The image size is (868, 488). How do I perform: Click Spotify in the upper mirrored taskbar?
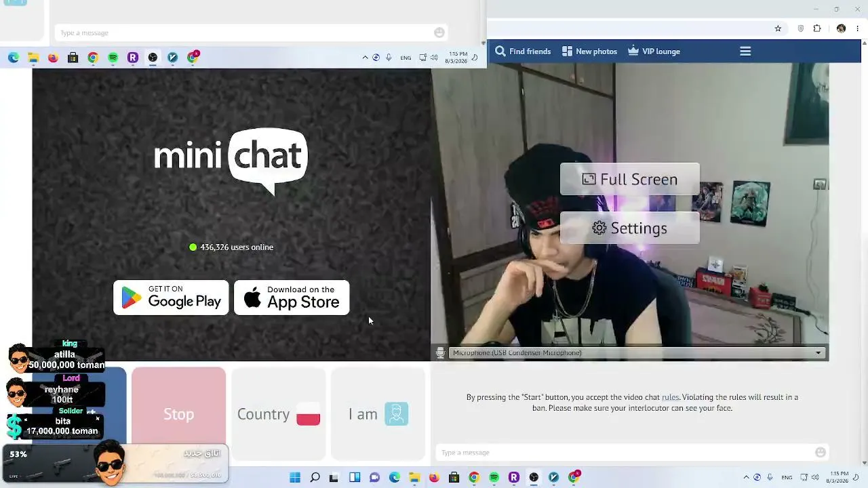113,58
